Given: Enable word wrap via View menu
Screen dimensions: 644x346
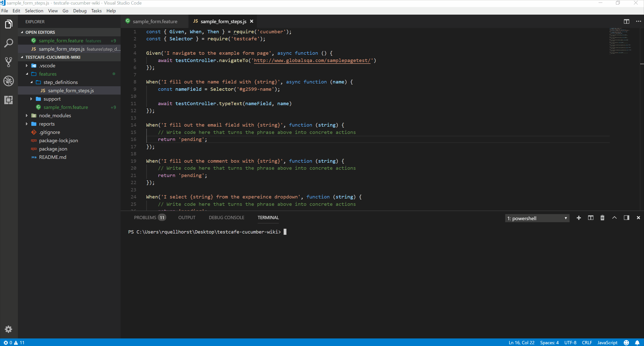Looking at the screenshot, I should pos(53,11).
